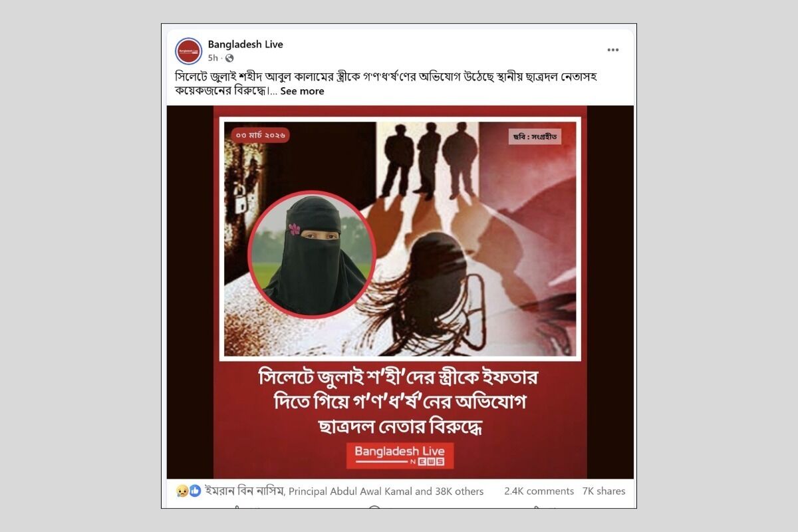The width and height of the screenshot is (798, 532).
Task: Click the 5h post timestamp
Action: coord(213,59)
